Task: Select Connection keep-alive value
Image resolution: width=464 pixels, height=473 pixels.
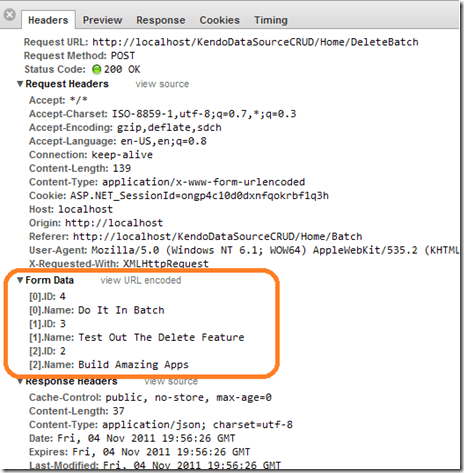Action: pos(122,155)
